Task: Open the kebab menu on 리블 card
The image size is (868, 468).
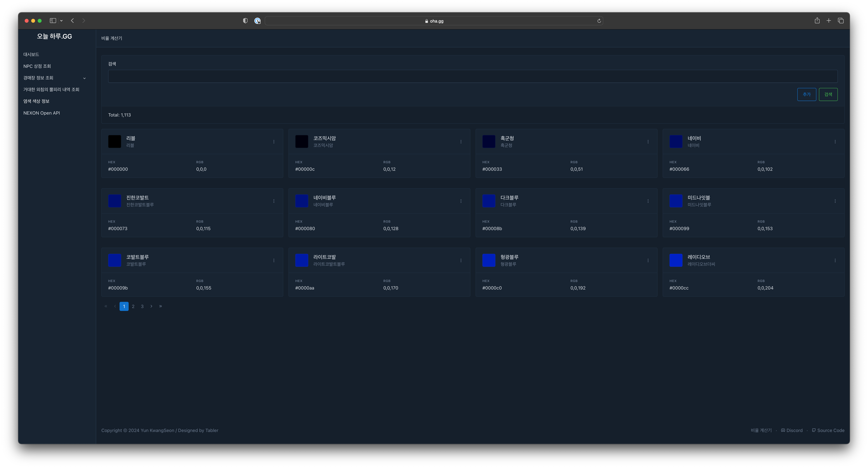Action: click(x=274, y=142)
